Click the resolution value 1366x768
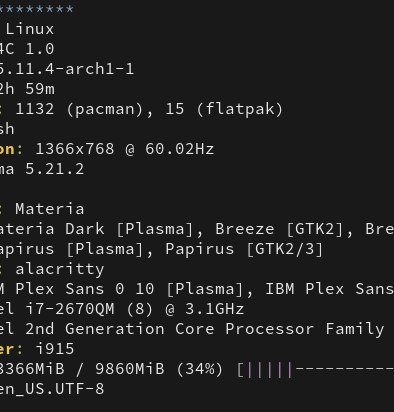394x412 pixels. [x=75, y=149]
